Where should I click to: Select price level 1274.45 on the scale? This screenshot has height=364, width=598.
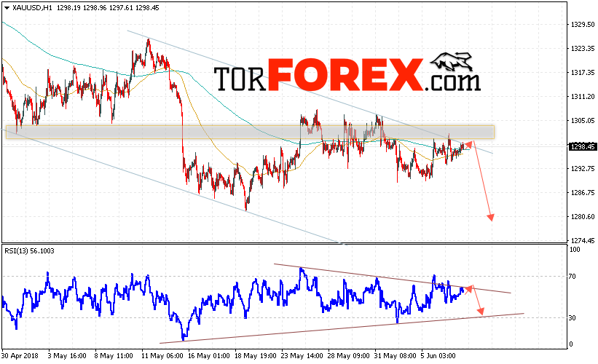click(x=583, y=240)
